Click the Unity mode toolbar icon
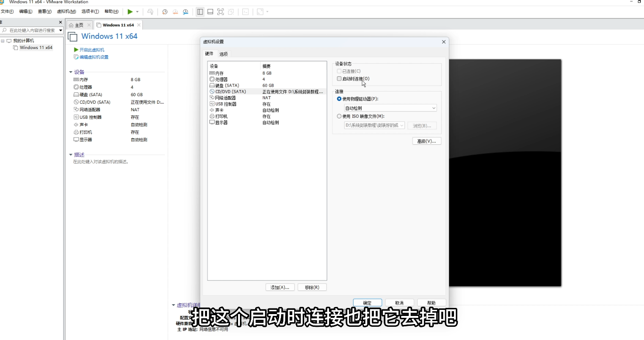The width and height of the screenshot is (644, 340). click(x=231, y=11)
